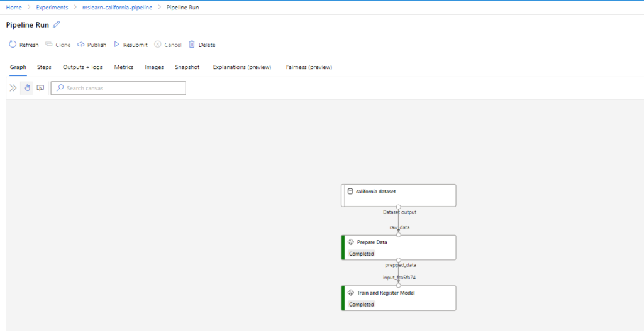Click the Resubmit play icon
Image resolution: width=644 pixels, height=331 pixels.
[116, 45]
